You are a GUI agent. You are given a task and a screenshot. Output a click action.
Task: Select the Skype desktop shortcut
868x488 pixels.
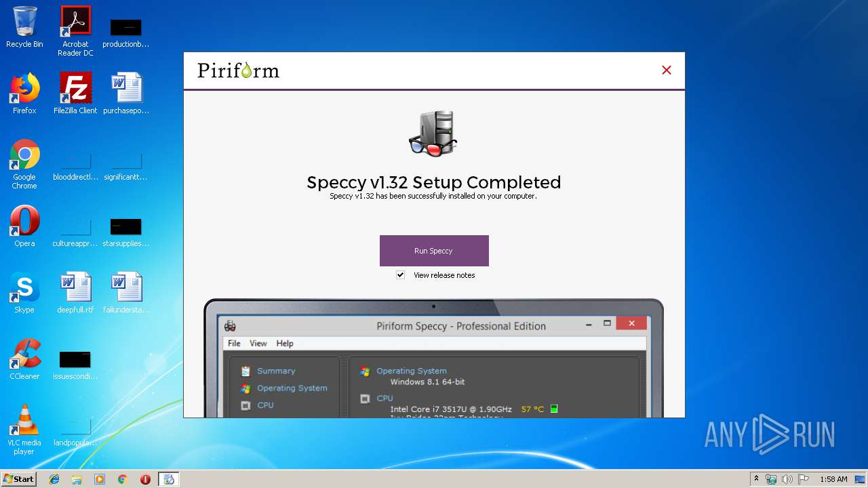point(24,293)
